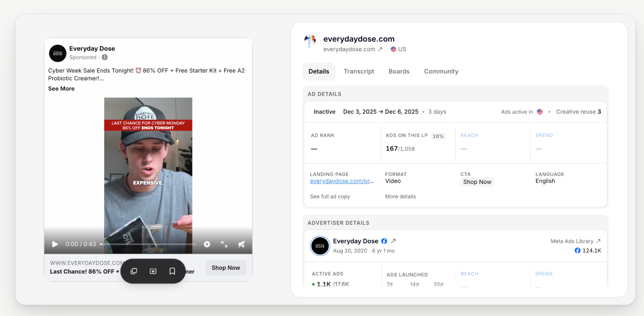Click the 16% badge for ads on LP

pyautogui.click(x=438, y=136)
